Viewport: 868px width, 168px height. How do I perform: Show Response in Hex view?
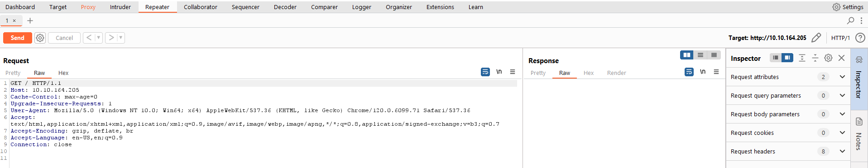point(589,73)
